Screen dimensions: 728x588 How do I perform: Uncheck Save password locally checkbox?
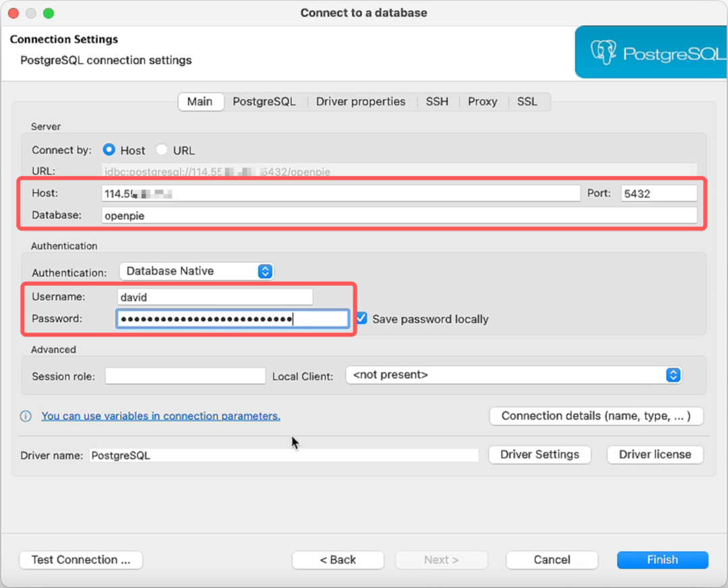click(x=362, y=318)
